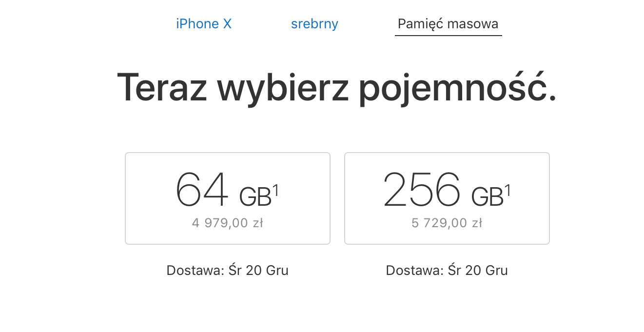Click the word Teraz in the heading
Image resolution: width=644 pixels, height=332 pixels.
tap(162, 88)
